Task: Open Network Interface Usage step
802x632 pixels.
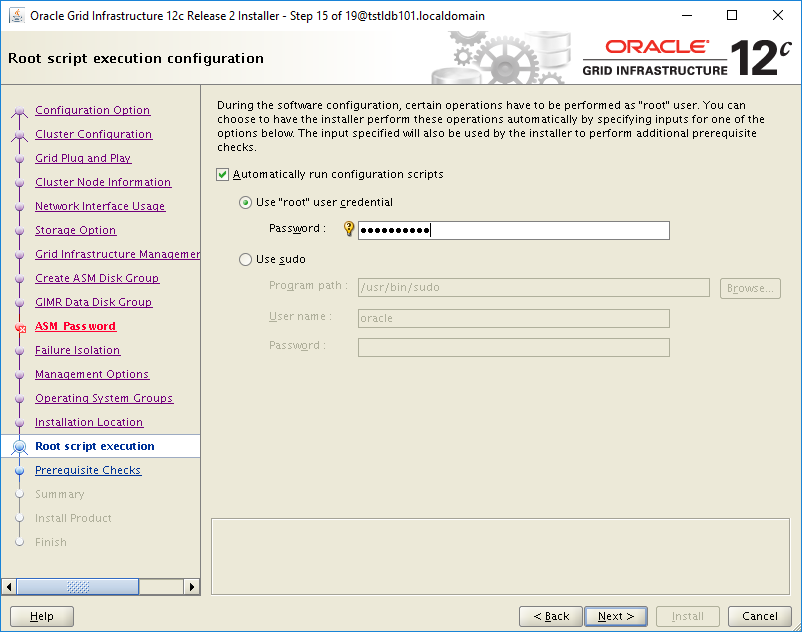Action: coord(100,207)
